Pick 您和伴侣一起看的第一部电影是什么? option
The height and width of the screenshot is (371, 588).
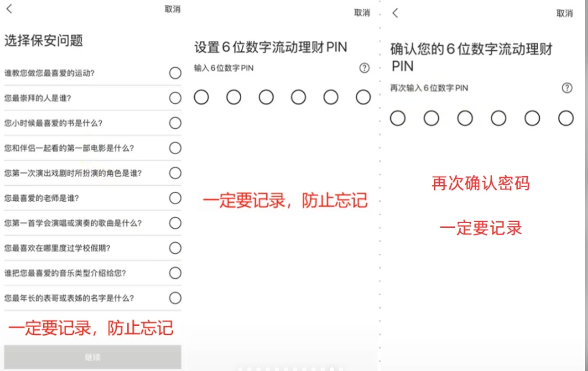click(175, 148)
